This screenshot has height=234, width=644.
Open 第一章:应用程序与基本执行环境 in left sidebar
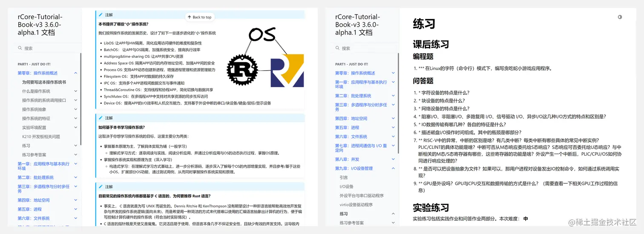(x=43, y=166)
